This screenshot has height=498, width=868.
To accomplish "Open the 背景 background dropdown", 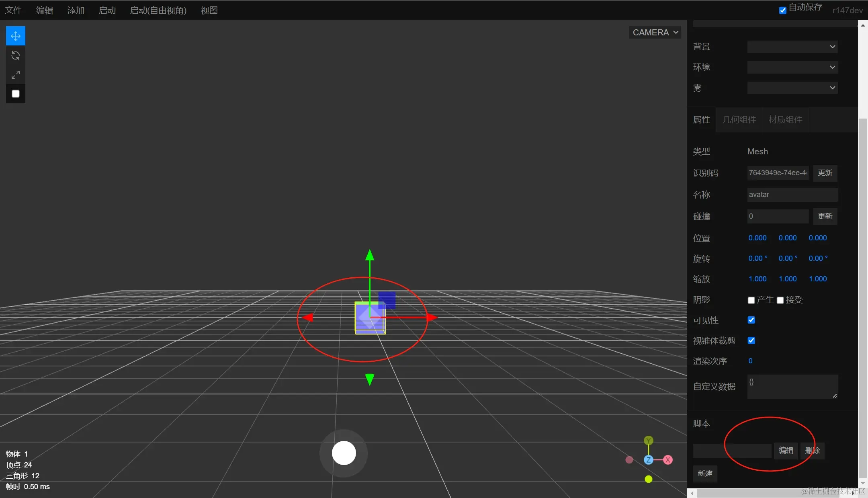I will (x=792, y=47).
